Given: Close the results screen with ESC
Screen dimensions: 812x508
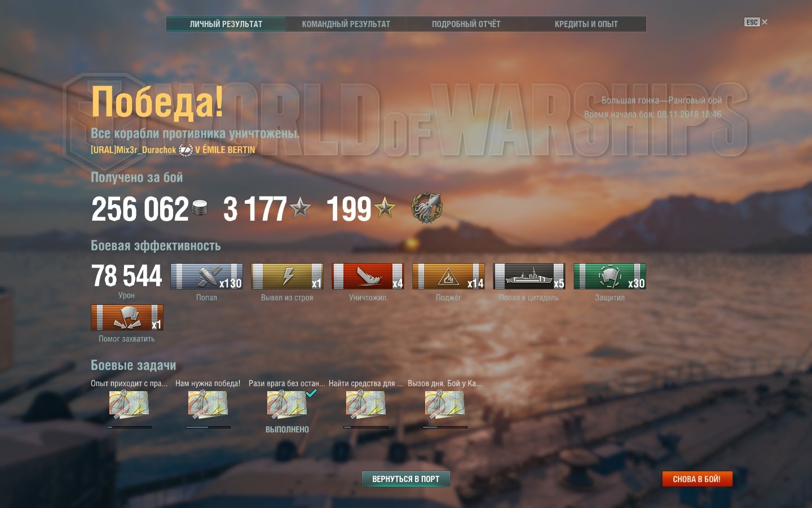Looking at the screenshot, I should coord(756,22).
